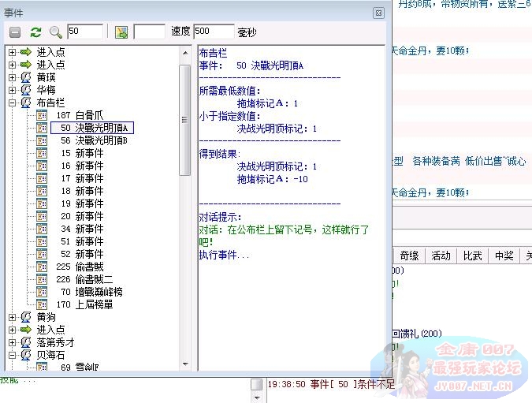Click the 速度 input field showing 500
Screen dimensions: 532x403
[213, 32]
